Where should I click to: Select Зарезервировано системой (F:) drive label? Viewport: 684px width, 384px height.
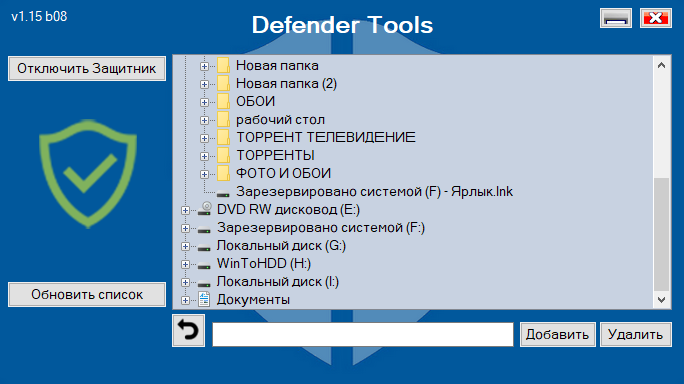(321, 228)
